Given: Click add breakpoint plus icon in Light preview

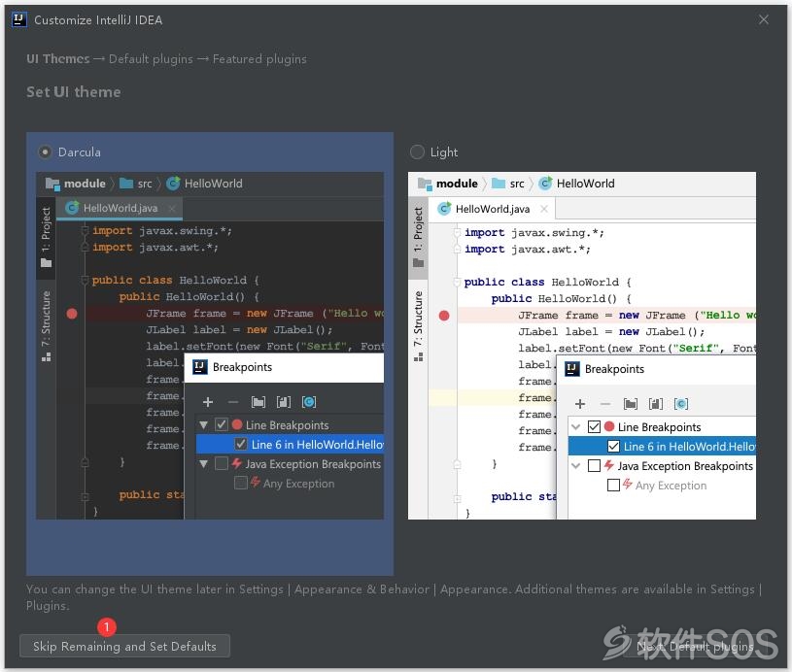Looking at the screenshot, I should click(x=580, y=404).
